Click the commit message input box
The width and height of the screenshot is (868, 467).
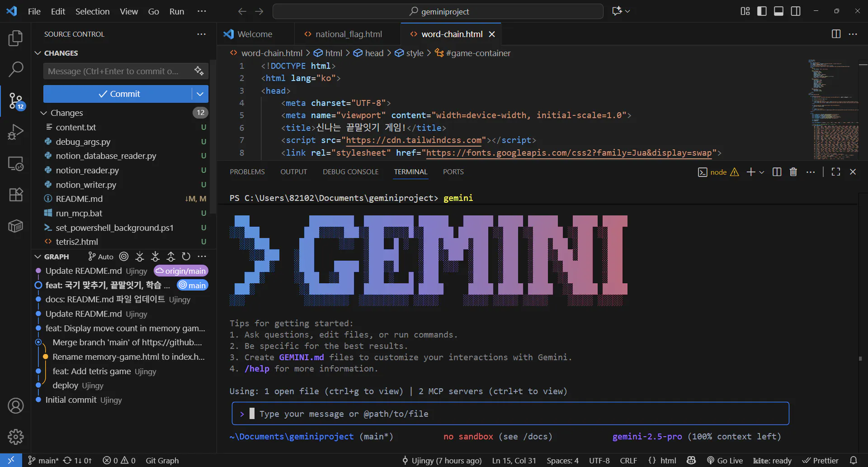(118, 71)
